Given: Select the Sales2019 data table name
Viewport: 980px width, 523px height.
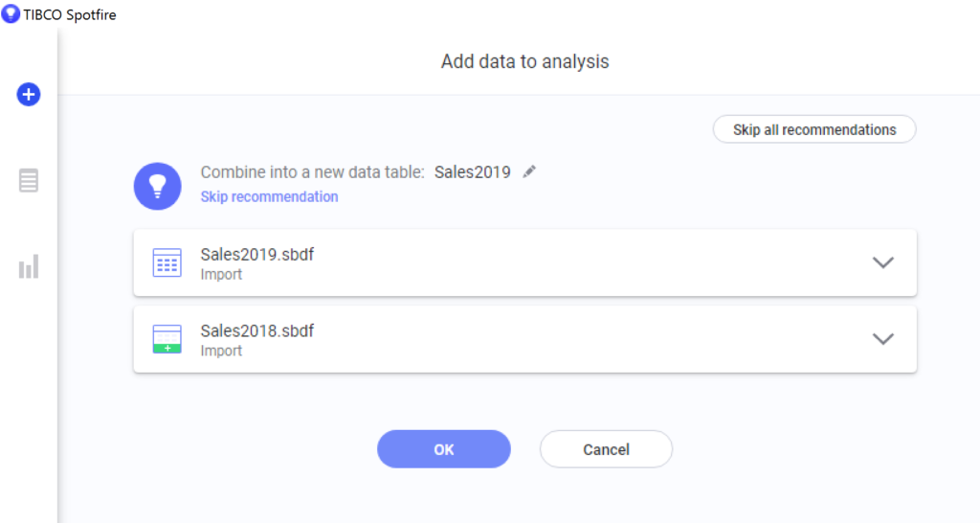Looking at the screenshot, I should pos(473,172).
